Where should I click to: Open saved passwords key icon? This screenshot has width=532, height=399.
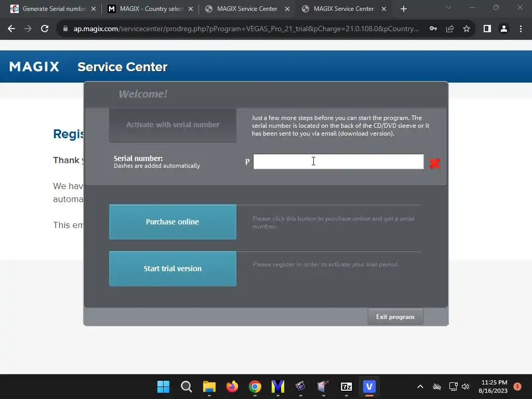click(433, 29)
